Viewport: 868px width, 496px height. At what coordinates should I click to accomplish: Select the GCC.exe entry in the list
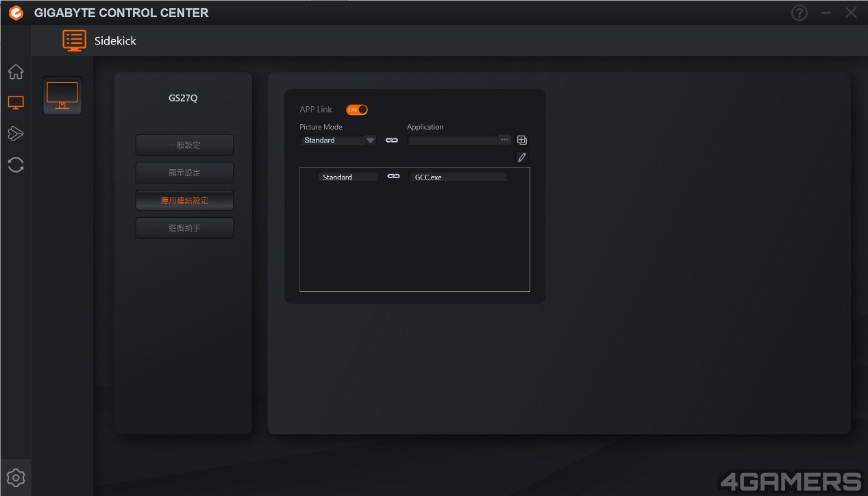pyautogui.click(x=459, y=177)
